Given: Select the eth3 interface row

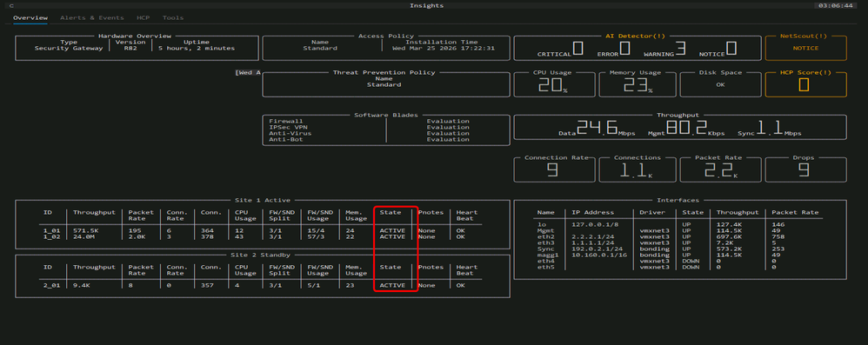Looking at the screenshot, I should (x=678, y=242).
